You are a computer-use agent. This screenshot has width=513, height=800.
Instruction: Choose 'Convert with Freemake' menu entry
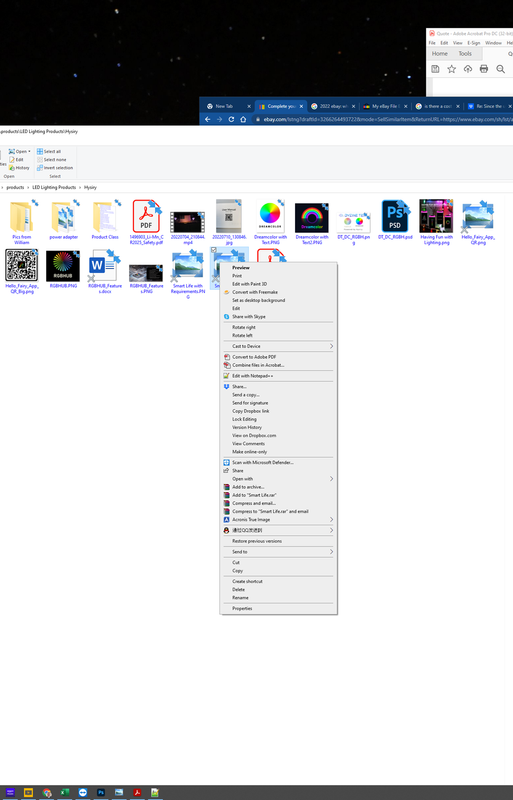click(x=279, y=292)
